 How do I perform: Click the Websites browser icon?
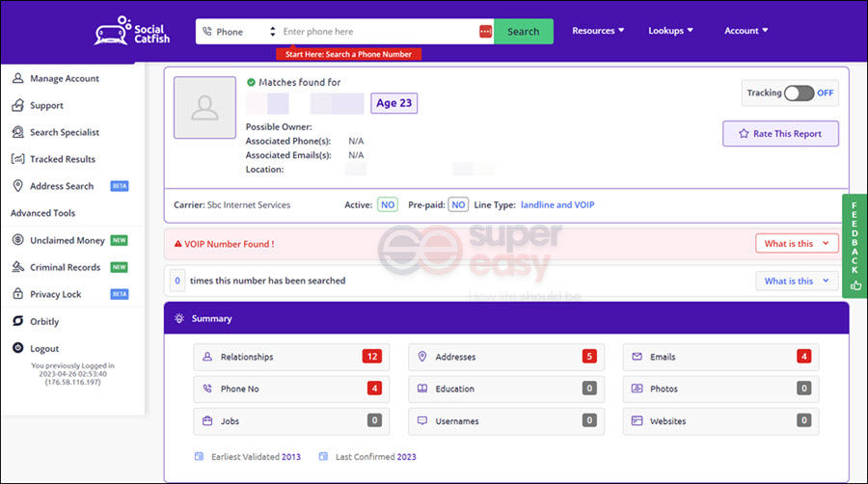(637, 420)
